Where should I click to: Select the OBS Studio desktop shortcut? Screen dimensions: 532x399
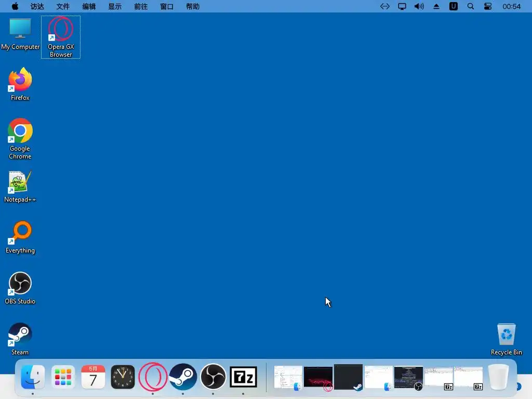pyautogui.click(x=20, y=288)
